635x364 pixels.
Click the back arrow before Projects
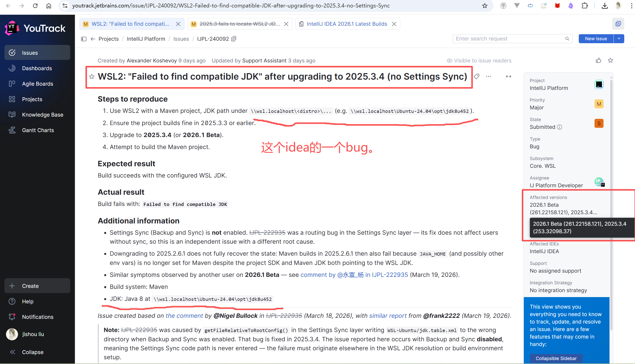coord(93,39)
